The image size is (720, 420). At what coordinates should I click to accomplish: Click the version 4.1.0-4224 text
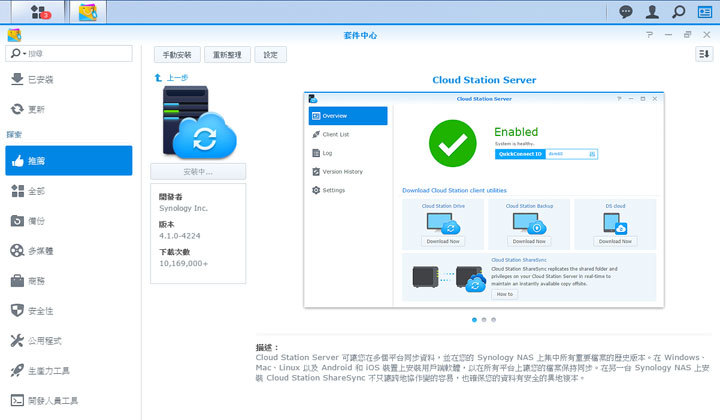180,236
